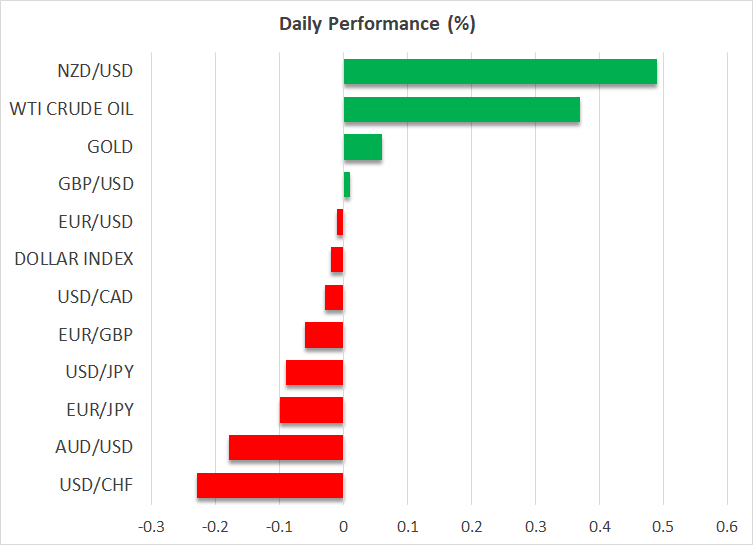
Task: Click the WTI CRUDE OIL label
Action: tap(70, 109)
